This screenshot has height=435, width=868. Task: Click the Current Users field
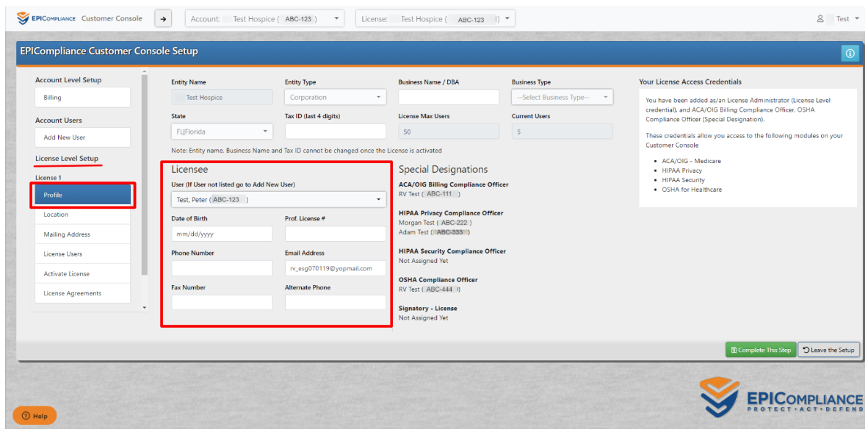pyautogui.click(x=562, y=132)
